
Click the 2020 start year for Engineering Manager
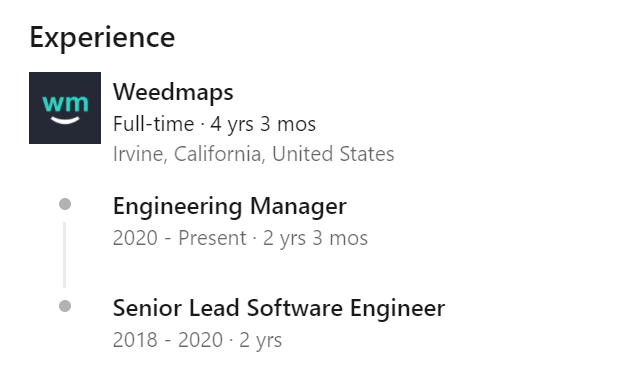click(x=135, y=238)
